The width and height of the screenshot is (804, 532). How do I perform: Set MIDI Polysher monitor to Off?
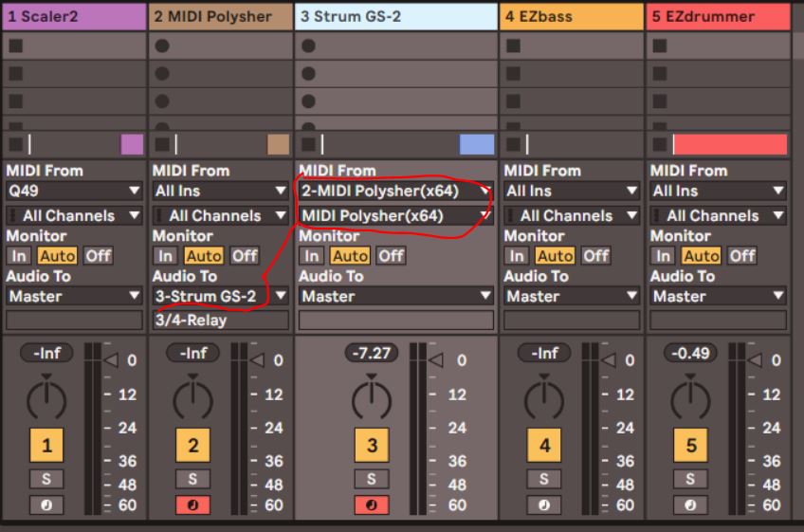coord(245,255)
